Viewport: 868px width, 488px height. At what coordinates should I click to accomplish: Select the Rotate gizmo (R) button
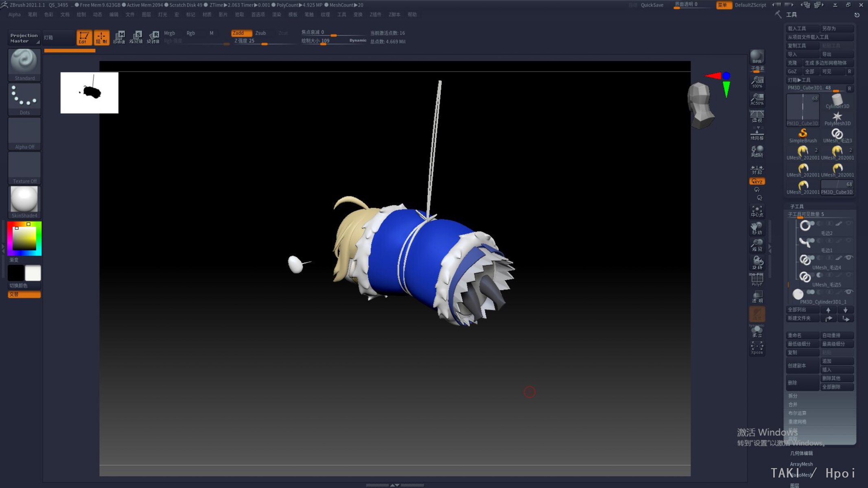(153, 37)
